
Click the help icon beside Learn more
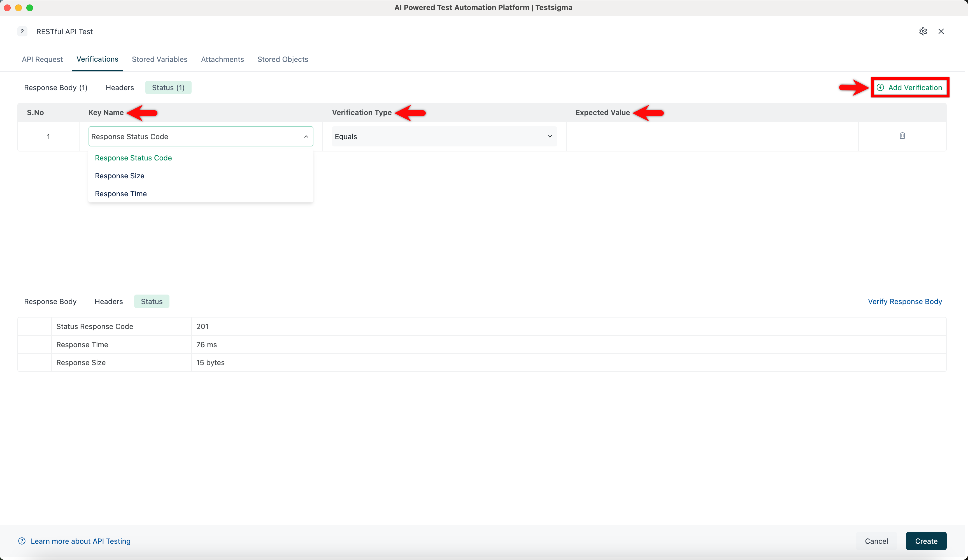[x=22, y=541]
